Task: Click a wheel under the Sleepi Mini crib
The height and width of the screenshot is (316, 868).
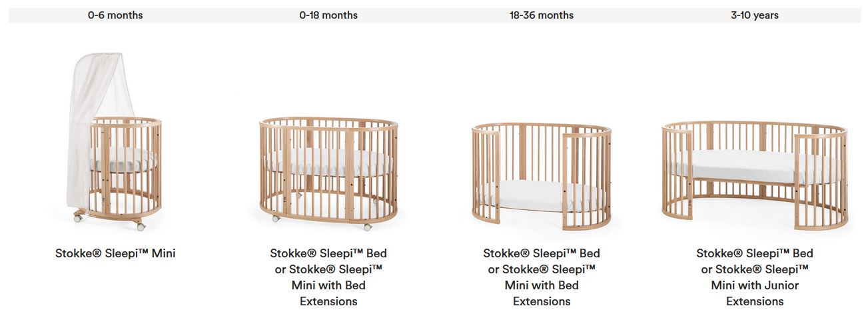Action: click(x=141, y=227)
